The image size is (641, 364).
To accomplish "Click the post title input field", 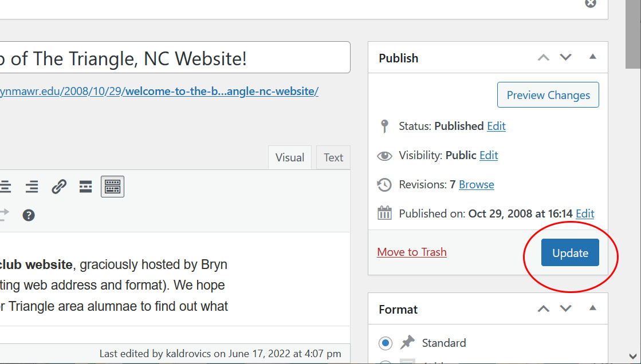I will click(x=172, y=58).
